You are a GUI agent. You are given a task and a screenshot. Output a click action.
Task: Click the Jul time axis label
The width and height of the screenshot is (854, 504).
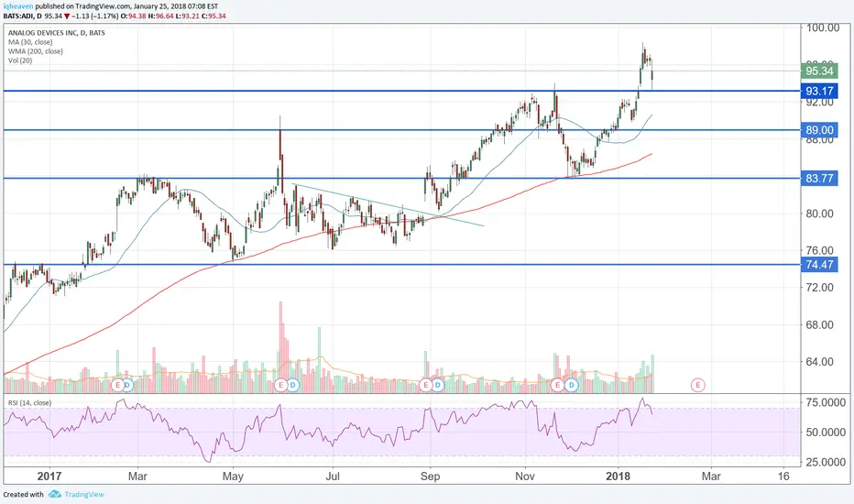[x=333, y=477]
